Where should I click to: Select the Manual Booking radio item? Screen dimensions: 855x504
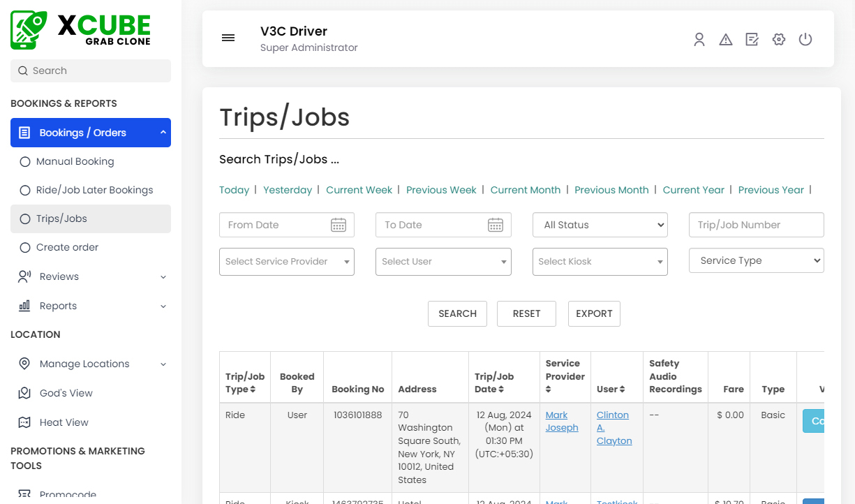tap(75, 161)
